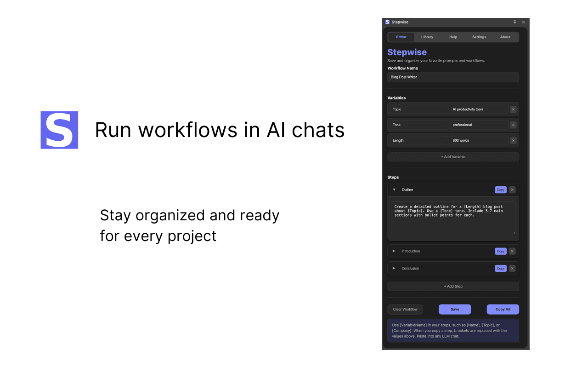588x368 pixels.
Task: Click the 'Stepwise' purple heading
Action: [407, 52]
